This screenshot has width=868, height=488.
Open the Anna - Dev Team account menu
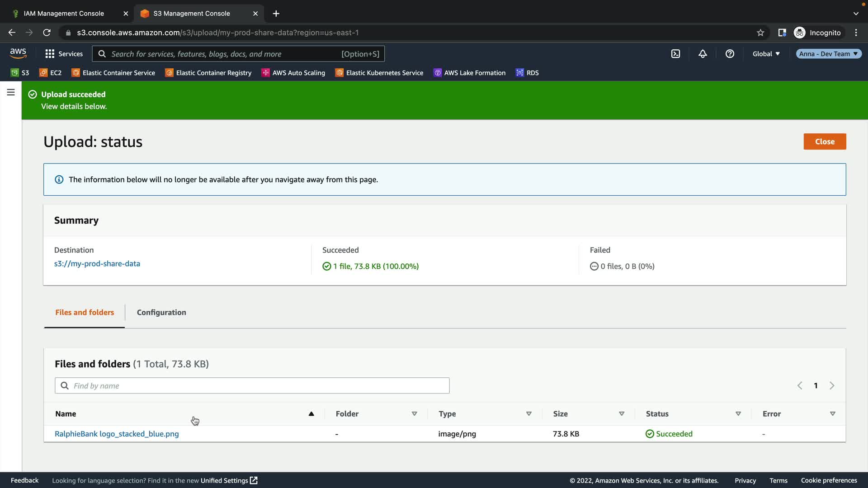pyautogui.click(x=828, y=54)
